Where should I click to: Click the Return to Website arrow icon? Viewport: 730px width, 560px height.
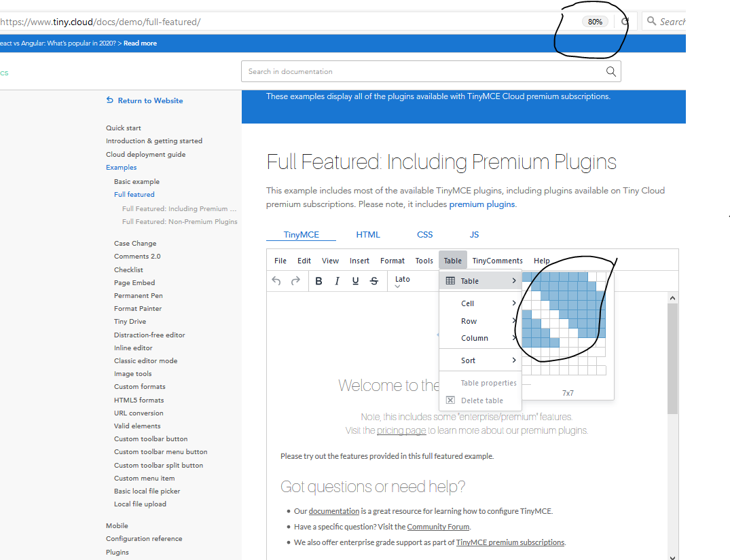(110, 100)
